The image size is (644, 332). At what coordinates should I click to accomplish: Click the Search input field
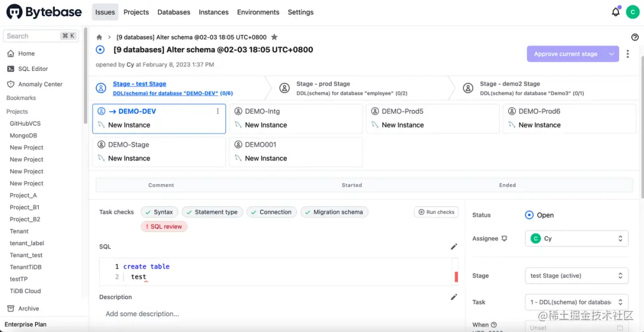coord(41,36)
